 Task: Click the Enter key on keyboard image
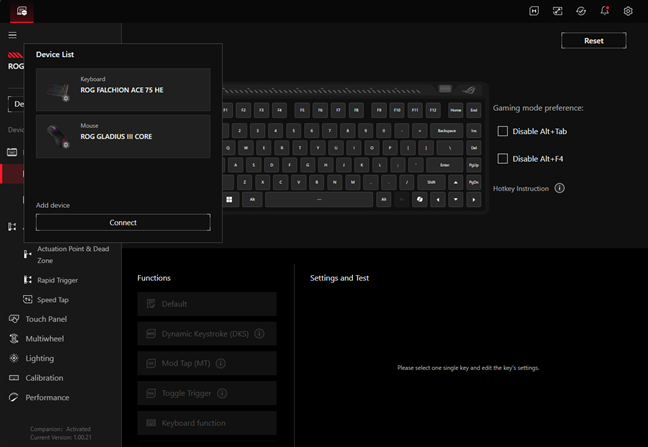coord(444,165)
